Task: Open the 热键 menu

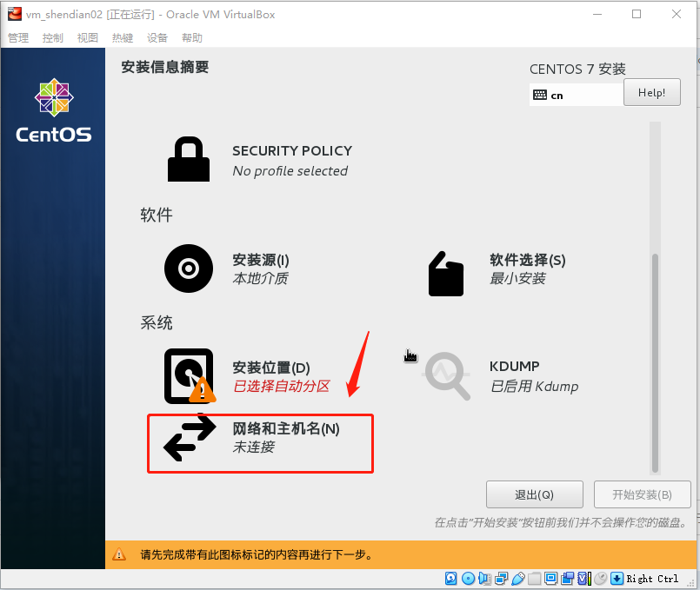Action: click(123, 38)
